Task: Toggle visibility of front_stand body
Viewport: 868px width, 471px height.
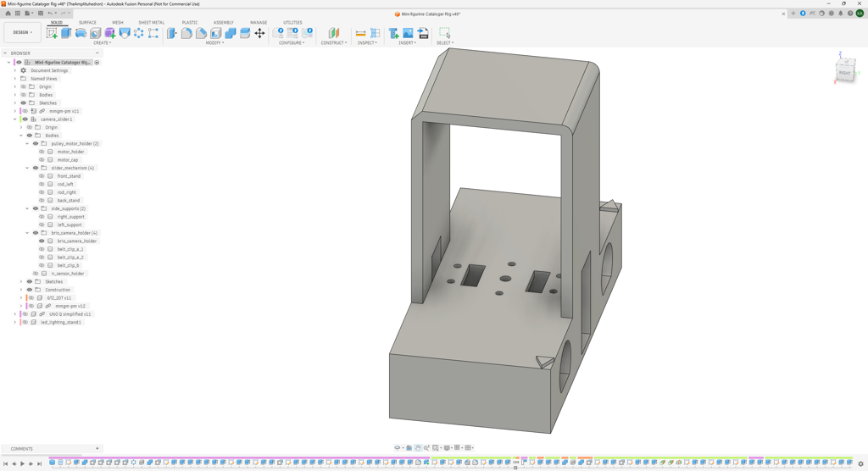Action: [x=42, y=176]
